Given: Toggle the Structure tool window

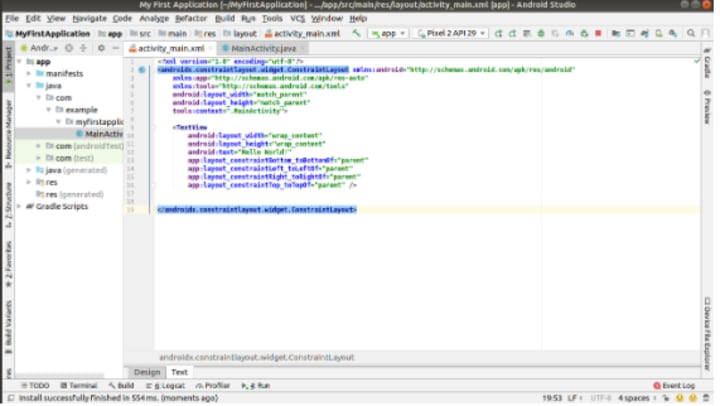Looking at the screenshot, I should tap(8, 205).
